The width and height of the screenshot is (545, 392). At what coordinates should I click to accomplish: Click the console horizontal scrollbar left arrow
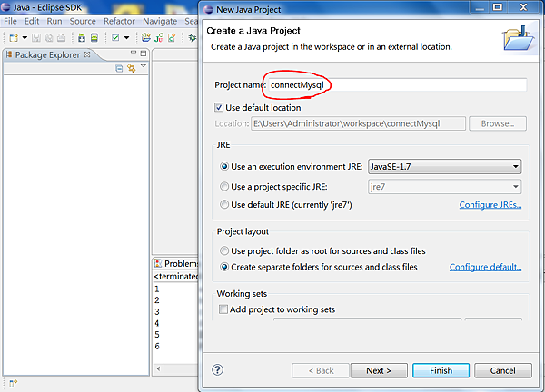click(158, 368)
